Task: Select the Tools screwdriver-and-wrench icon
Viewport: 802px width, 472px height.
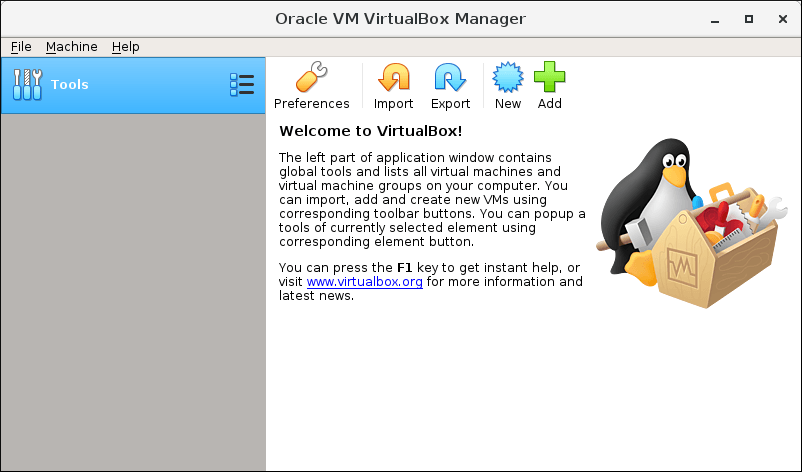Action: pyautogui.click(x=28, y=84)
